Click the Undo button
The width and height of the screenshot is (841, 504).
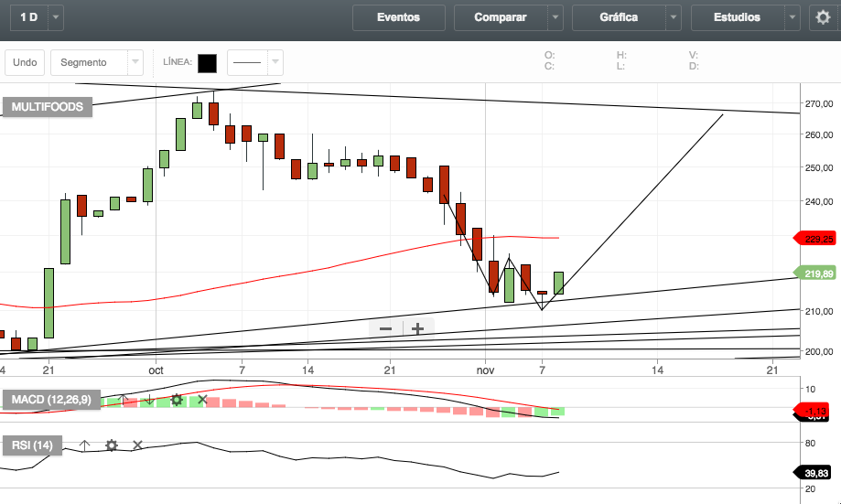[x=25, y=63]
